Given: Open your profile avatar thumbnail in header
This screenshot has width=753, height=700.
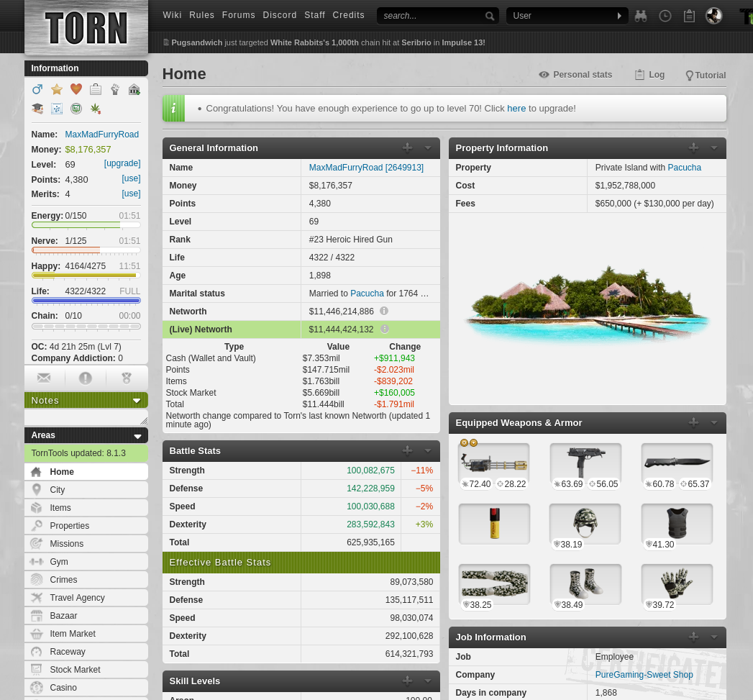Looking at the screenshot, I should point(713,16).
